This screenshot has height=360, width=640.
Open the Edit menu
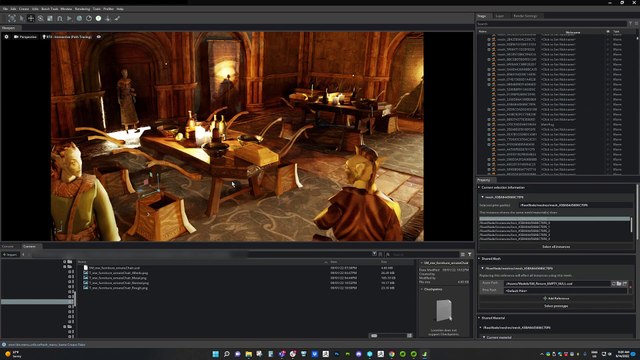[13, 9]
